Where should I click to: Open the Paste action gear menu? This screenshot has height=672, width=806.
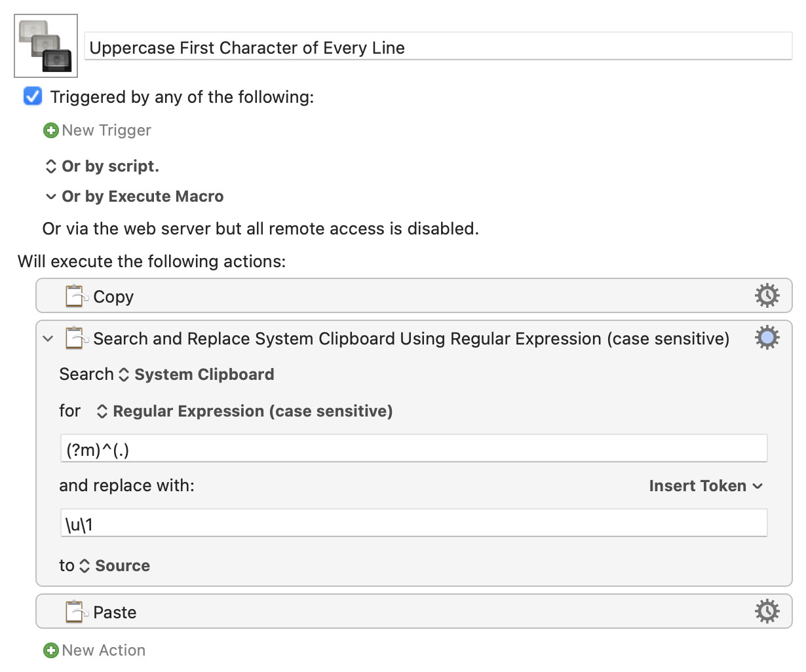pyautogui.click(x=767, y=612)
